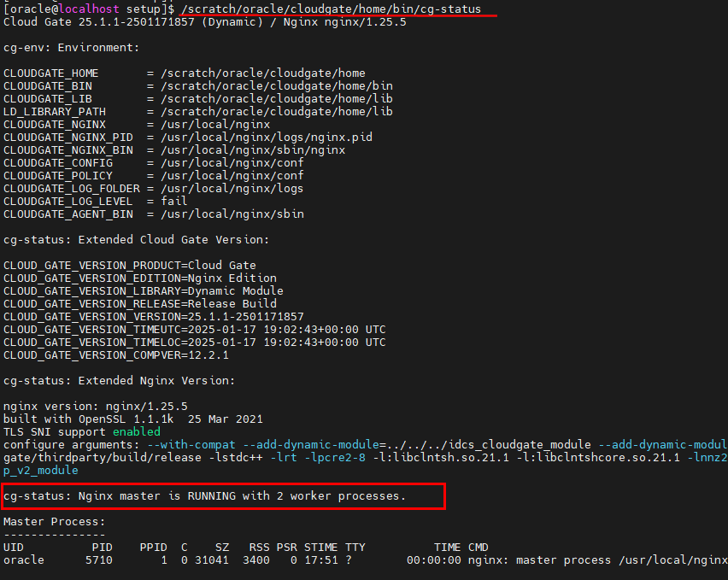
Task: Click the LD_LIBRARY_PATH entry
Action: pyautogui.click(x=197, y=111)
